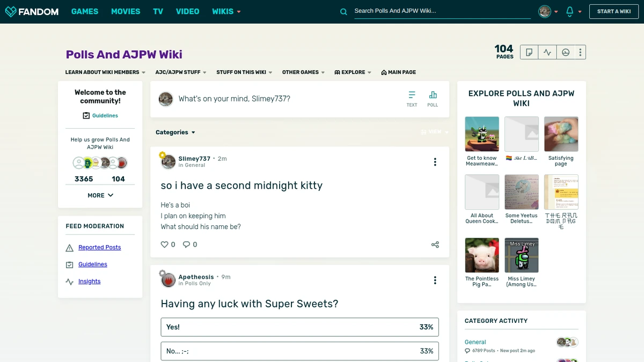Create a new Text post

click(412, 99)
